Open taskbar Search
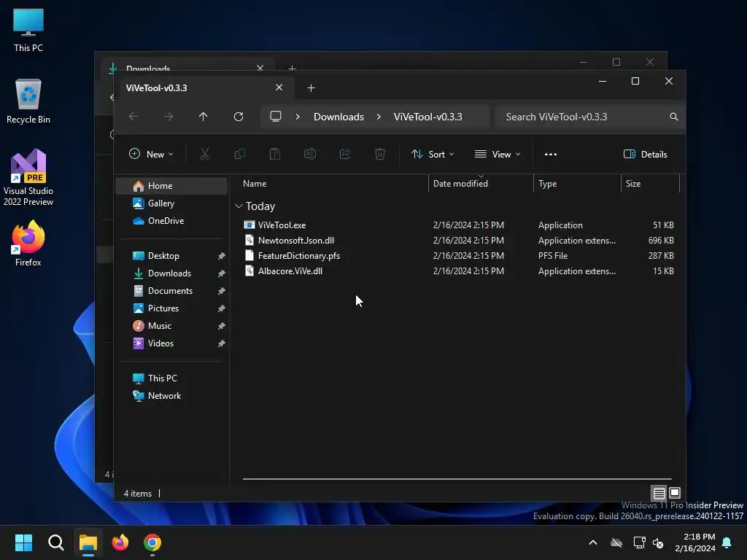Screen dimensions: 747x560 [x=55, y=542]
